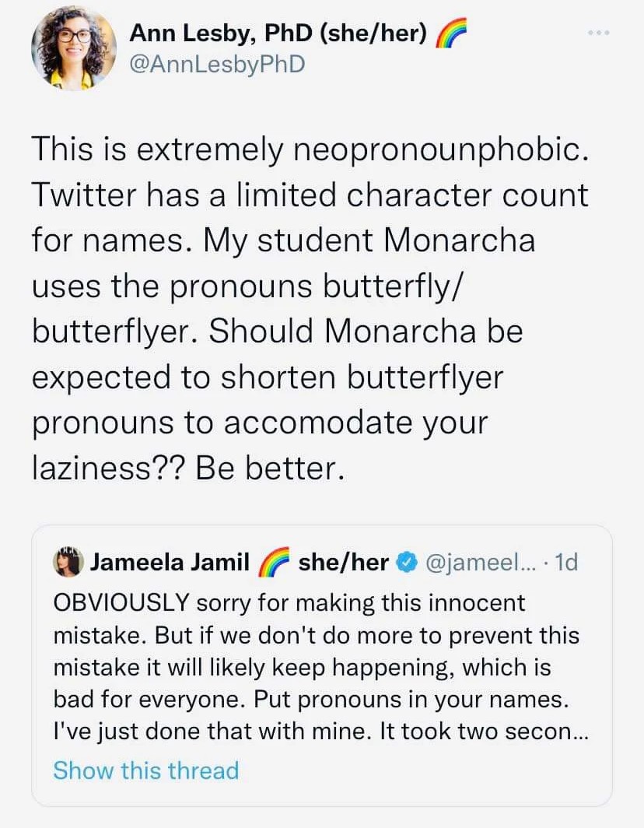Click the word neopronounphobic in the tweet
Screen dimensions: 644x828
click(439, 150)
